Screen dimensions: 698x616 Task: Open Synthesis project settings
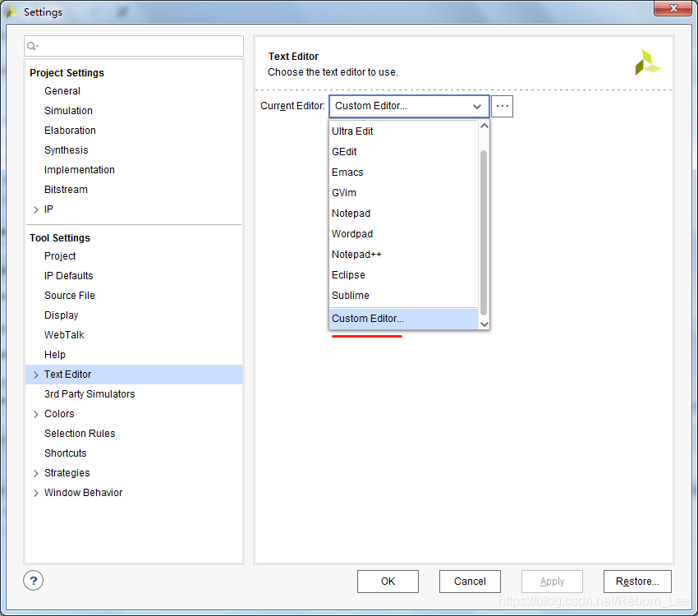[67, 150]
